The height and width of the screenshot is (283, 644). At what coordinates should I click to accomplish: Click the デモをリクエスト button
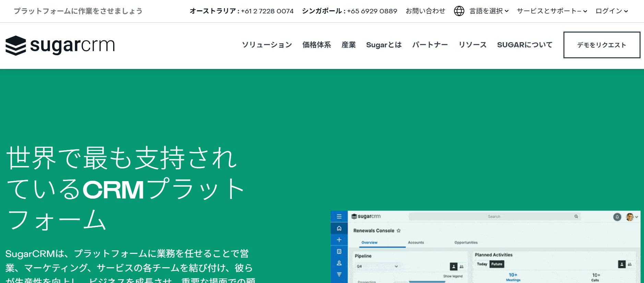click(x=602, y=45)
